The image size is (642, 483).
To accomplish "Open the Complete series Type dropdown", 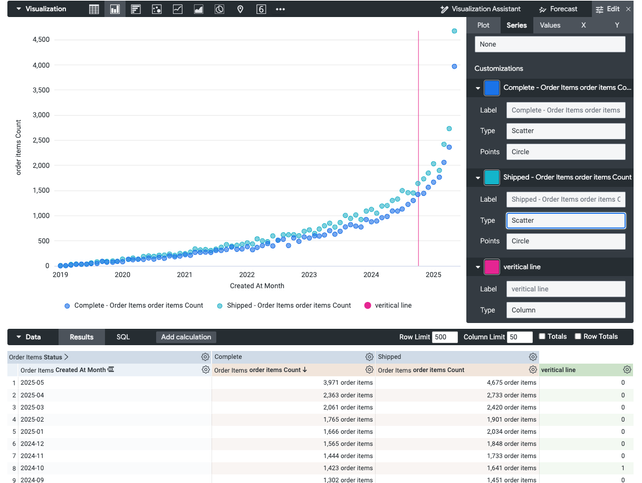I will click(566, 131).
